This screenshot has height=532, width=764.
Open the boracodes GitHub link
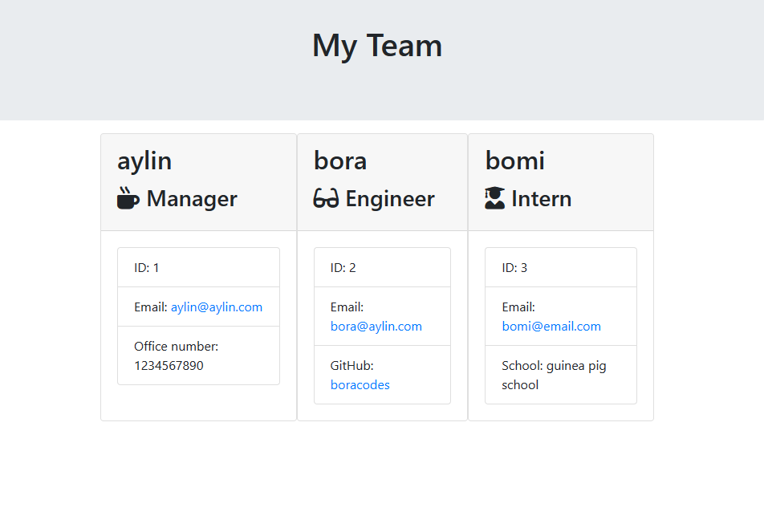[360, 384]
